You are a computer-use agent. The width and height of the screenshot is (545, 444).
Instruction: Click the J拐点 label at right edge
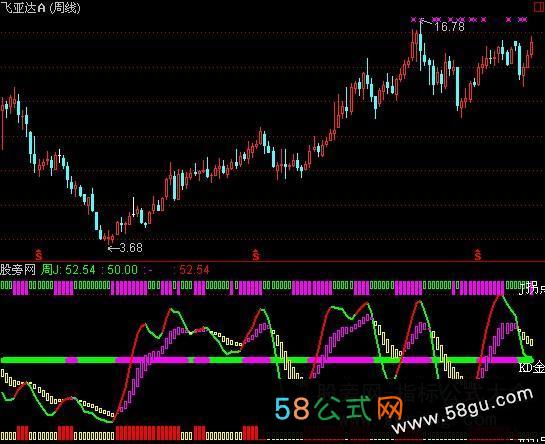[x=531, y=288]
